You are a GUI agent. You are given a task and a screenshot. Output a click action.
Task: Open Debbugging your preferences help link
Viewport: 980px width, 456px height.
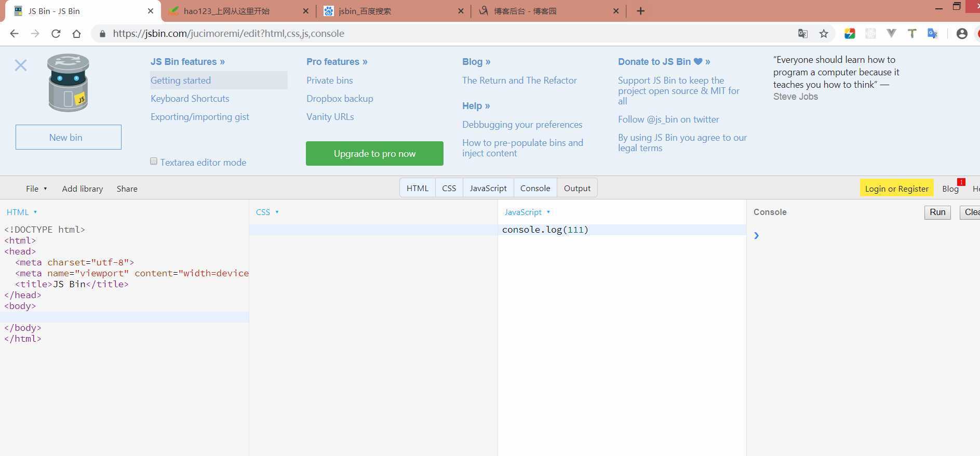coord(522,125)
